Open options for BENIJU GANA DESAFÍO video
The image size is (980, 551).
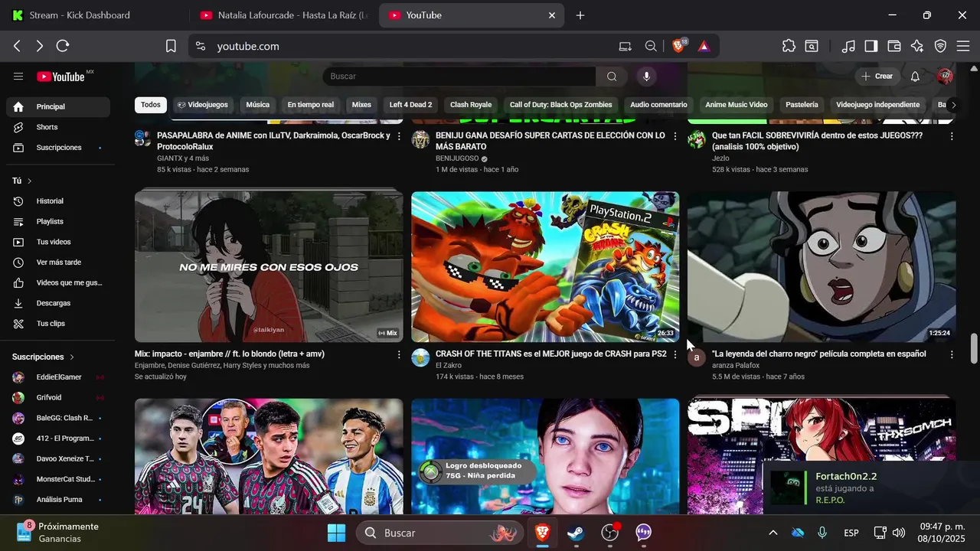(x=675, y=136)
